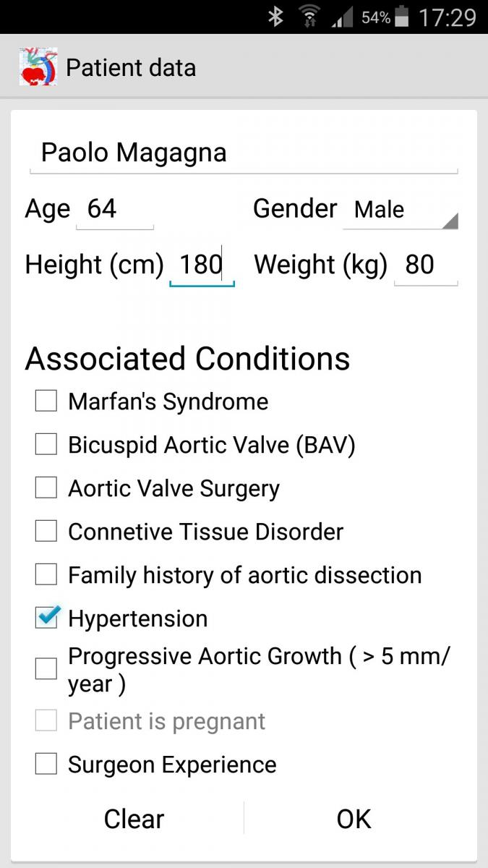This screenshot has width=488, height=868.
Task: Select the Height (cm) input field
Action: [x=202, y=265]
